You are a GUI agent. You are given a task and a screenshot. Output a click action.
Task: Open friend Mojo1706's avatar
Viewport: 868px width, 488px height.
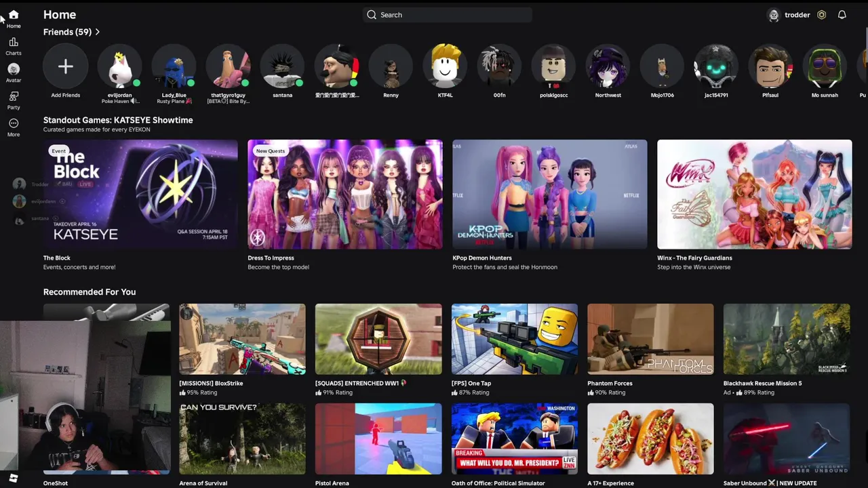(x=663, y=66)
